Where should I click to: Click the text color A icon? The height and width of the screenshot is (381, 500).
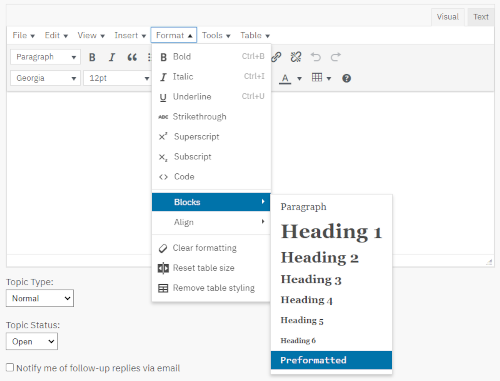coord(285,78)
